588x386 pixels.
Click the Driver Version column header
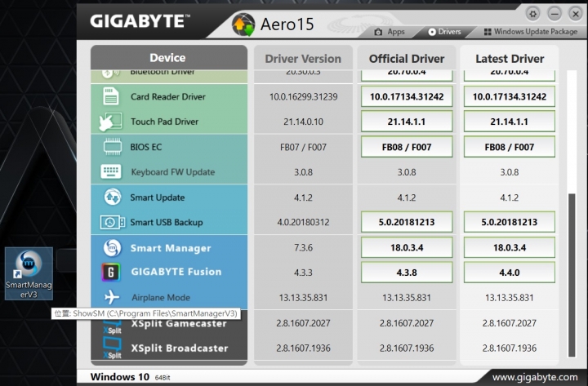tap(303, 59)
